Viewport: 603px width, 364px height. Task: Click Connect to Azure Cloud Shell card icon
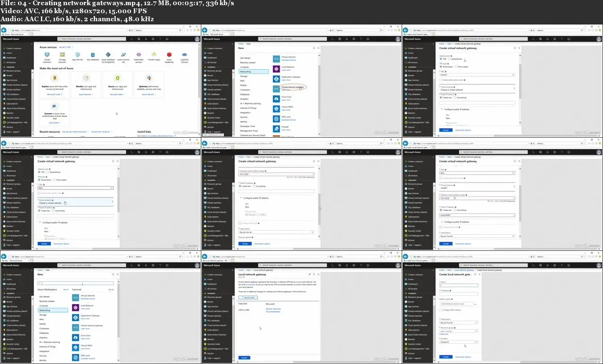click(56, 107)
